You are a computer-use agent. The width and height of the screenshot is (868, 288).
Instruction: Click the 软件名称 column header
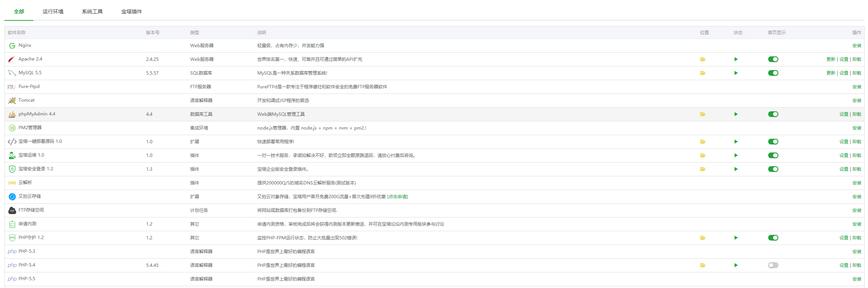(x=17, y=33)
